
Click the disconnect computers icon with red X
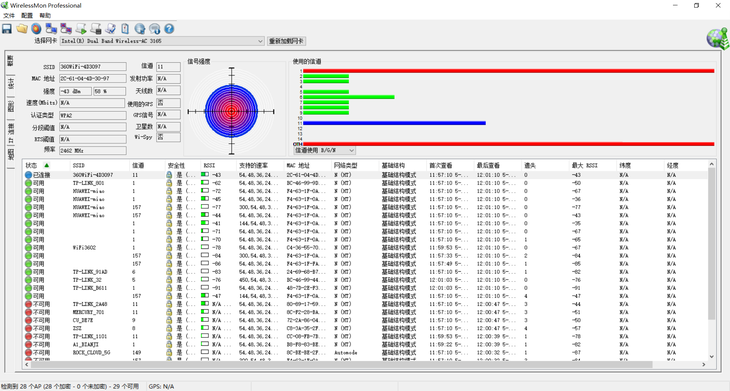coord(66,29)
